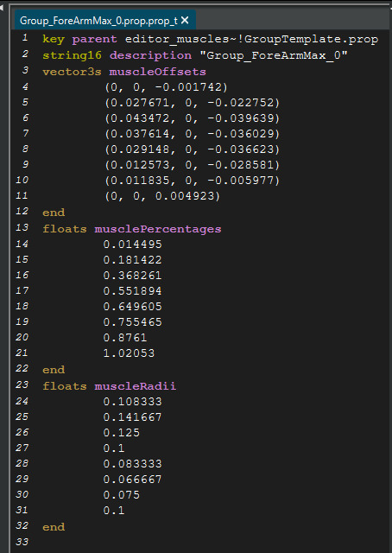392x553 pixels.
Task: Click the vector (0.037614, 0, -0.036029)
Action: (x=193, y=134)
